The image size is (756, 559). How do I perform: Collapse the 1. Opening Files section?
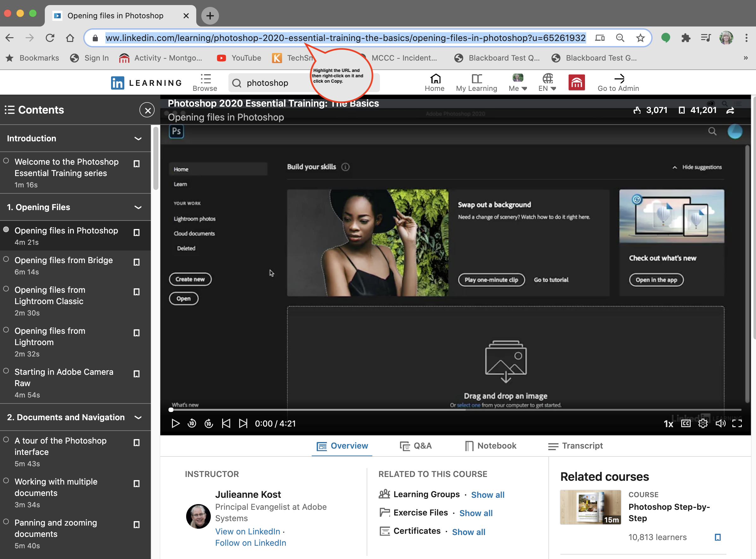click(138, 207)
